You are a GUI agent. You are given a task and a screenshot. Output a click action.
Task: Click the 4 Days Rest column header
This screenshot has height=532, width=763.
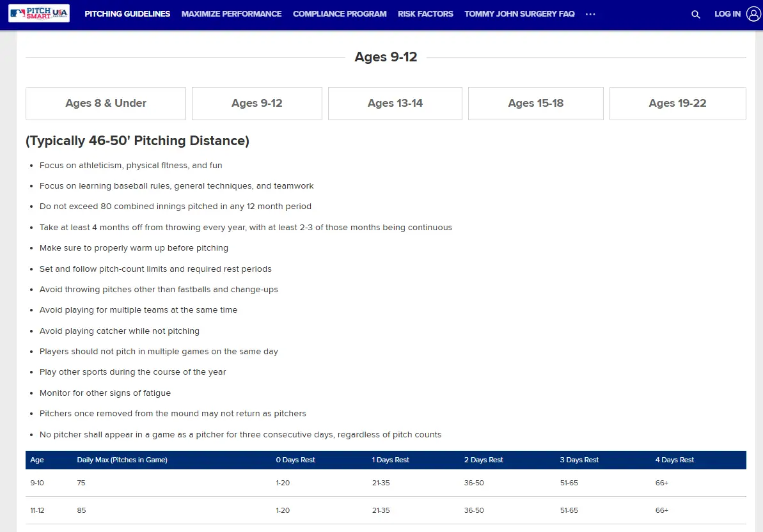675,460
